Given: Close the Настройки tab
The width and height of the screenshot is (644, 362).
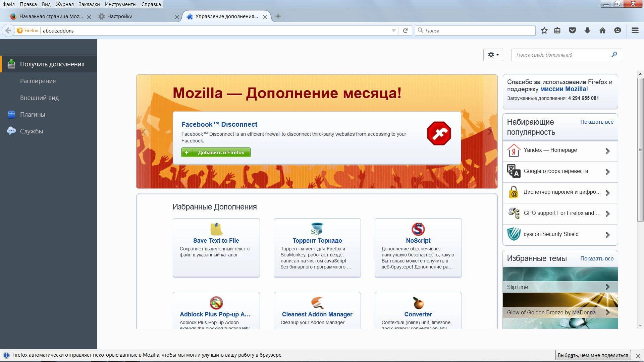Looking at the screenshot, I should click(177, 17).
